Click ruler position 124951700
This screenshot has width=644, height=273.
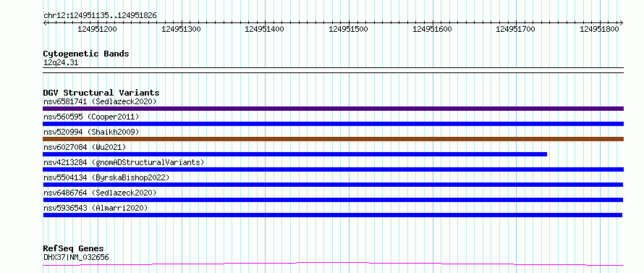tap(516, 29)
